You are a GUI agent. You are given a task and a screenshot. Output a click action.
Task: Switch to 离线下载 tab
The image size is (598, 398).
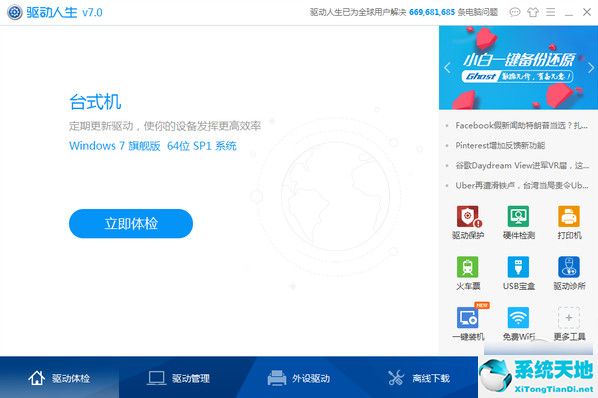[418, 378]
